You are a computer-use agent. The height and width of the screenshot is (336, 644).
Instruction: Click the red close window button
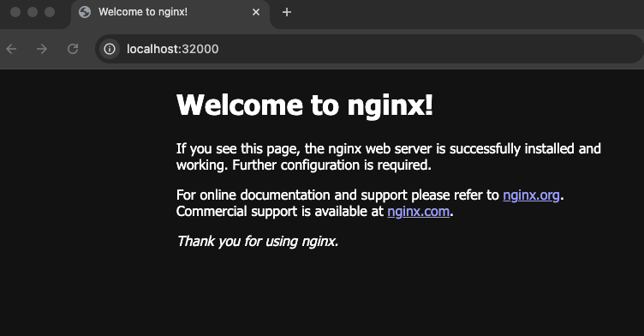point(15,12)
